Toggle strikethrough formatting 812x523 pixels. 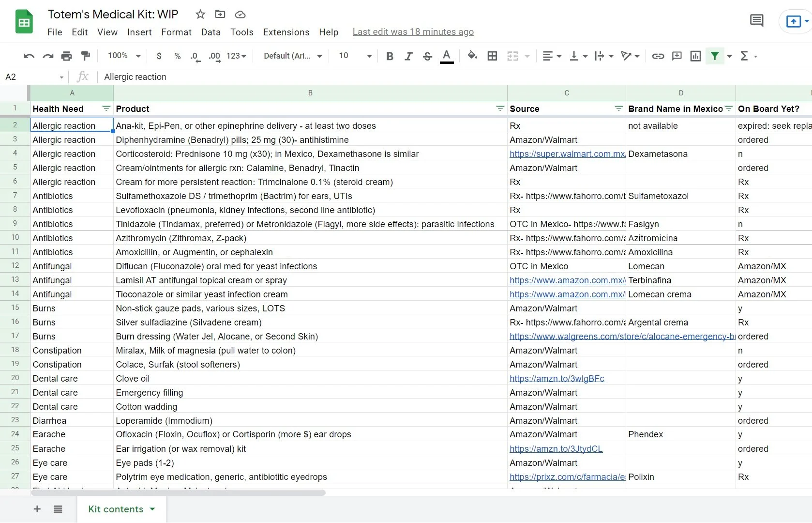click(x=427, y=56)
